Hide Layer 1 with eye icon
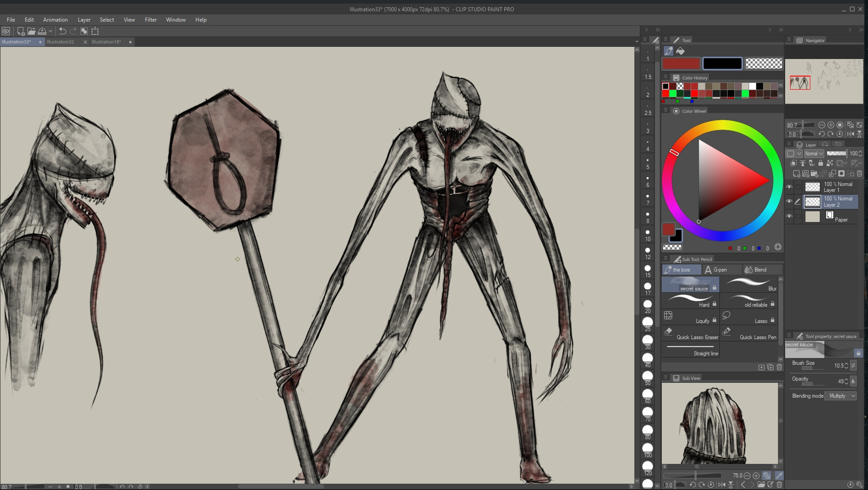 (x=789, y=186)
